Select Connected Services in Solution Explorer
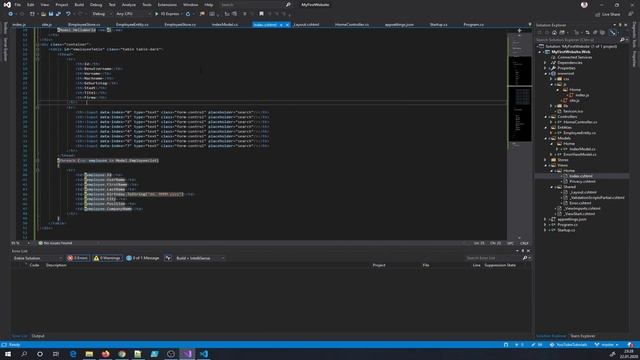 574,58
